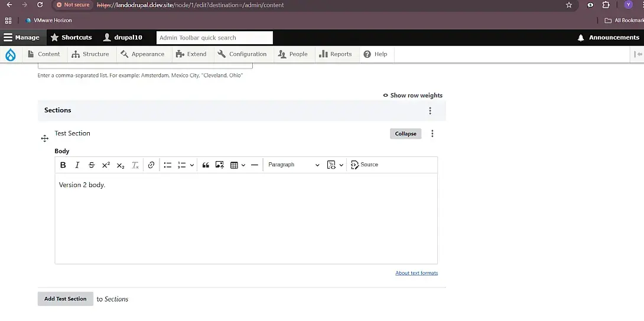Reload the page with browser refresh icon
The height and width of the screenshot is (321, 644).
40,5
